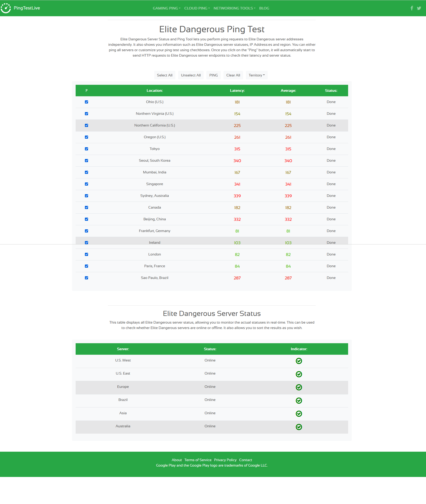Expand the Gaming Ping menu
Image resolution: width=426 pixels, height=504 pixels.
[x=166, y=8]
